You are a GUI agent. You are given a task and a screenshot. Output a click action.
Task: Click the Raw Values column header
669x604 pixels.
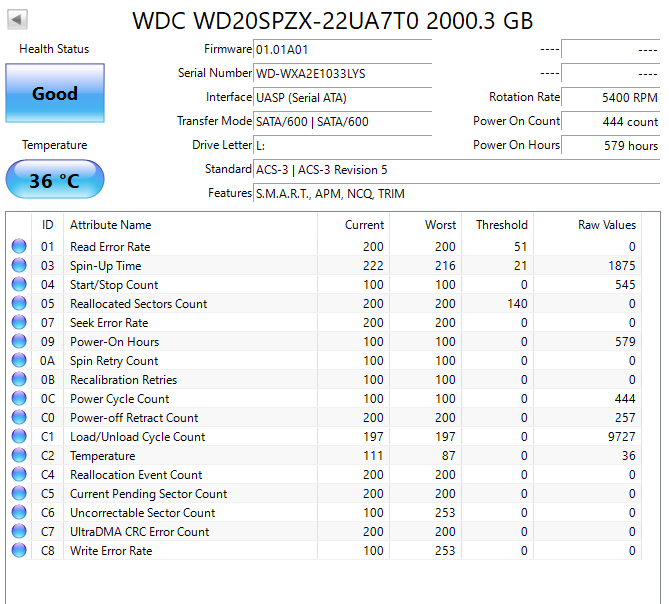(588, 225)
